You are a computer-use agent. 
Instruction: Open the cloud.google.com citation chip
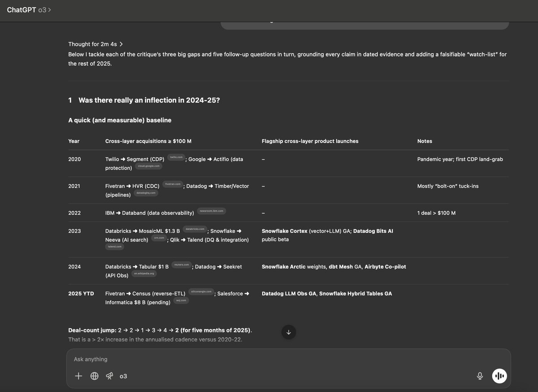click(148, 166)
